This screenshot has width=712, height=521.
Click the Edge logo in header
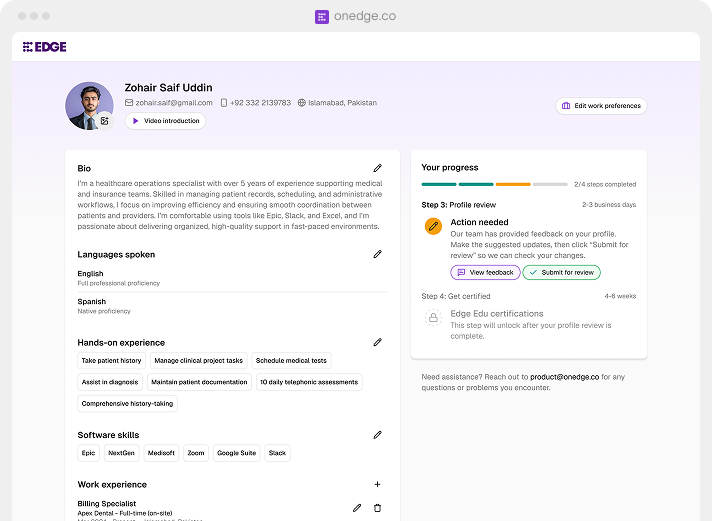44,47
